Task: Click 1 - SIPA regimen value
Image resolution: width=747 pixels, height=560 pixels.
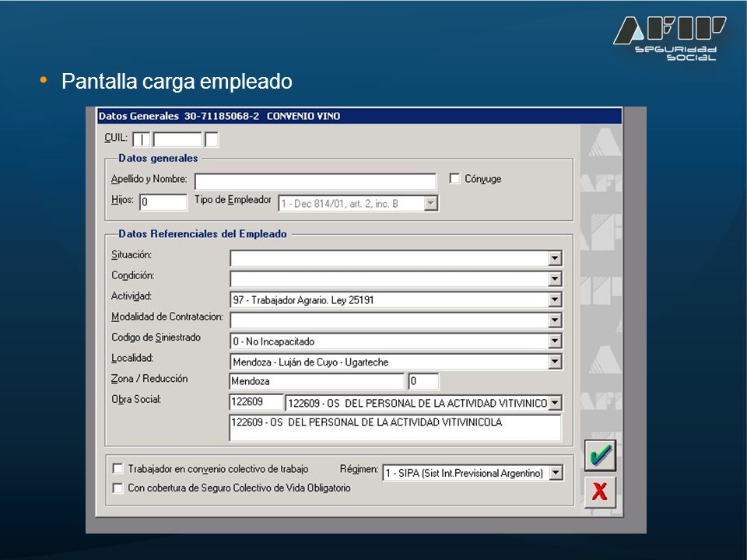Action: point(464,474)
